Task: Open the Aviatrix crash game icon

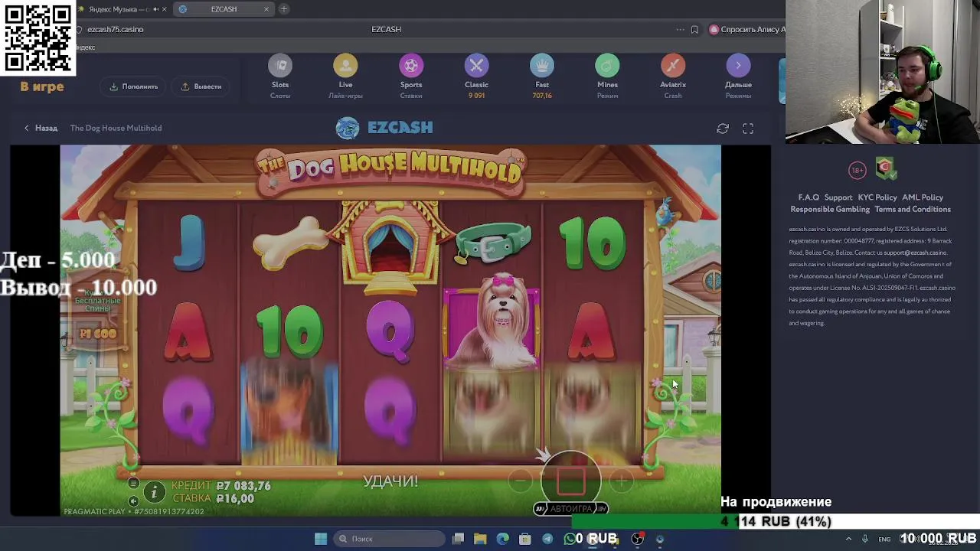Action: (x=673, y=66)
